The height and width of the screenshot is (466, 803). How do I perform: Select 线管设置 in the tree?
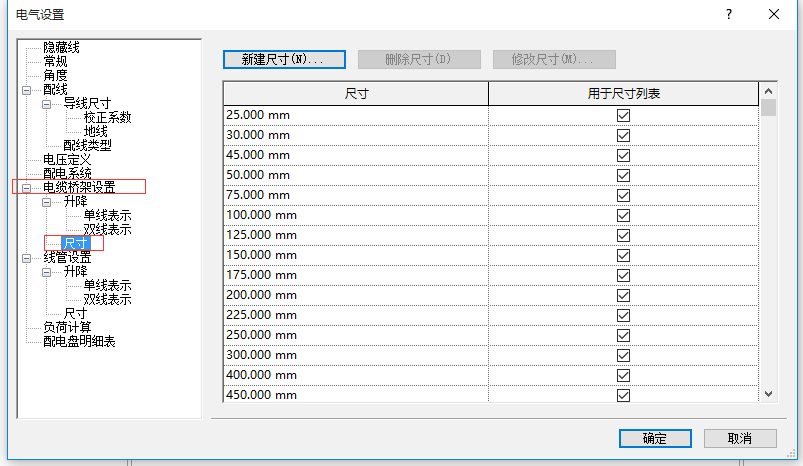point(67,258)
